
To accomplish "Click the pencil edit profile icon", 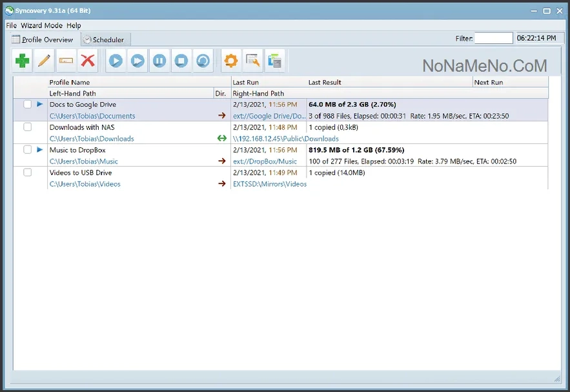I will (x=44, y=61).
